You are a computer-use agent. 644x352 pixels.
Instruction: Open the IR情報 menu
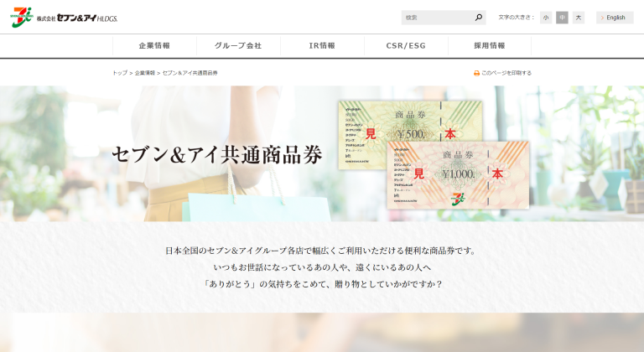pos(322,45)
